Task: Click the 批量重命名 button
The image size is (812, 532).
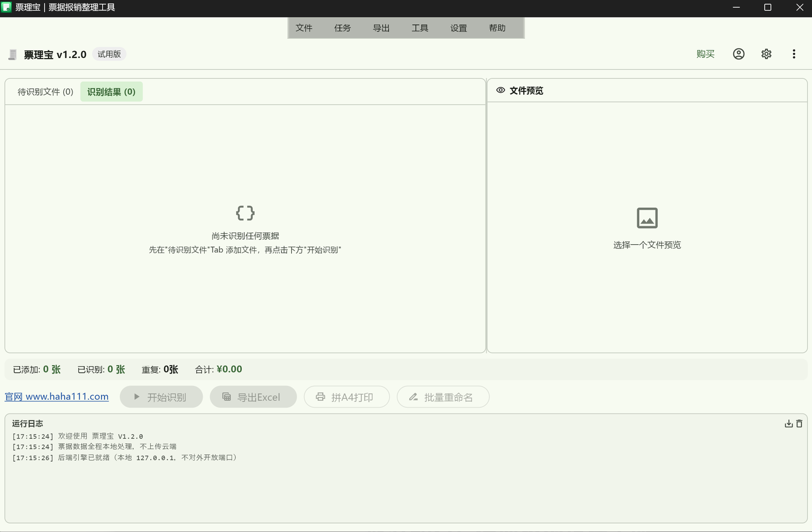Action: point(443,397)
